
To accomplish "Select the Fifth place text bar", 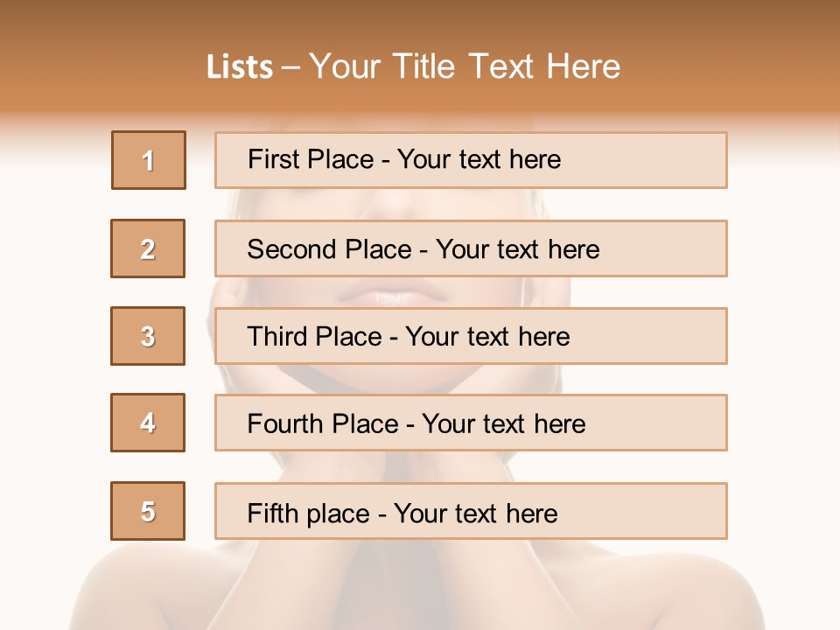I will (471, 511).
